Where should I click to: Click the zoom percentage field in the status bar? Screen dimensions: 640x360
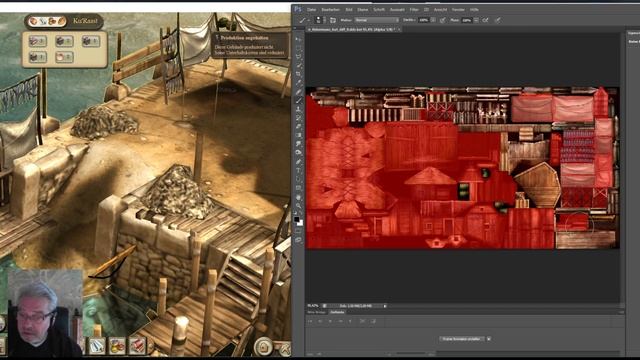coord(313,305)
